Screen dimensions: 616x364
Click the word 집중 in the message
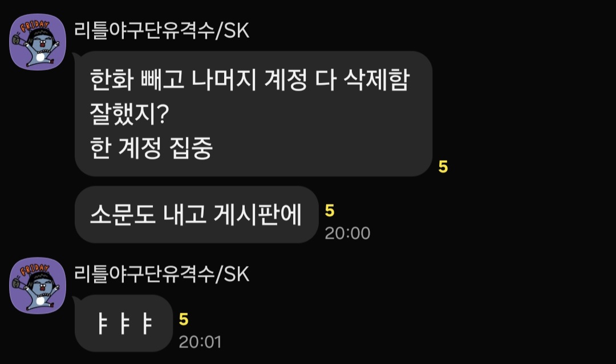[191, 148]
